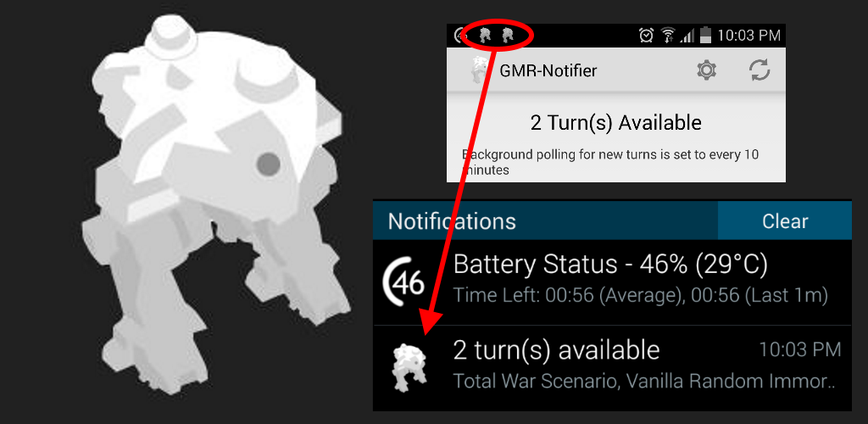Tap the circular 46 battery status icon
The width and height of the screenshot is (868, 424).
403,282
